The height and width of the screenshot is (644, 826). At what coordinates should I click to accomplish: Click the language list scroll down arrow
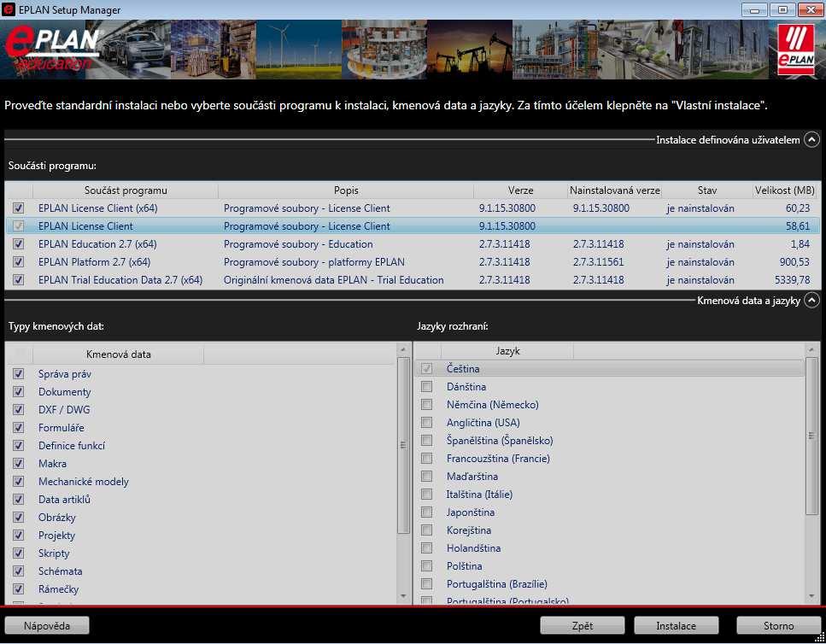click(811, 596)
